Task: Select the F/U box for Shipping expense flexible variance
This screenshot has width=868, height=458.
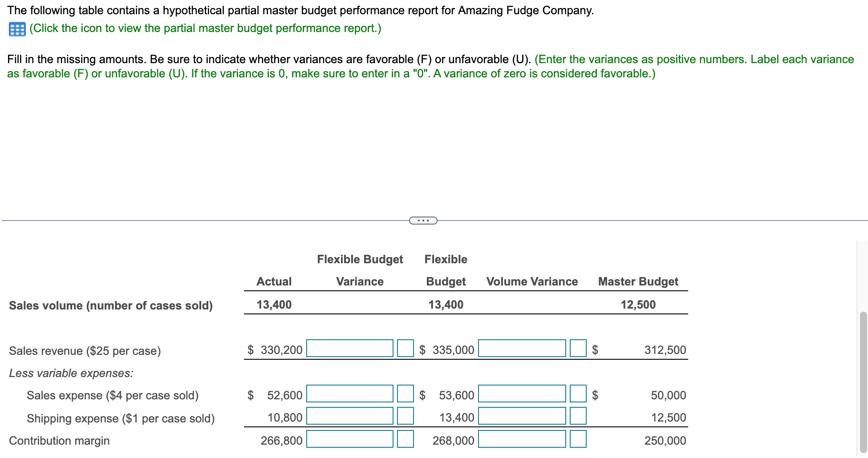Action: (405, 417)
